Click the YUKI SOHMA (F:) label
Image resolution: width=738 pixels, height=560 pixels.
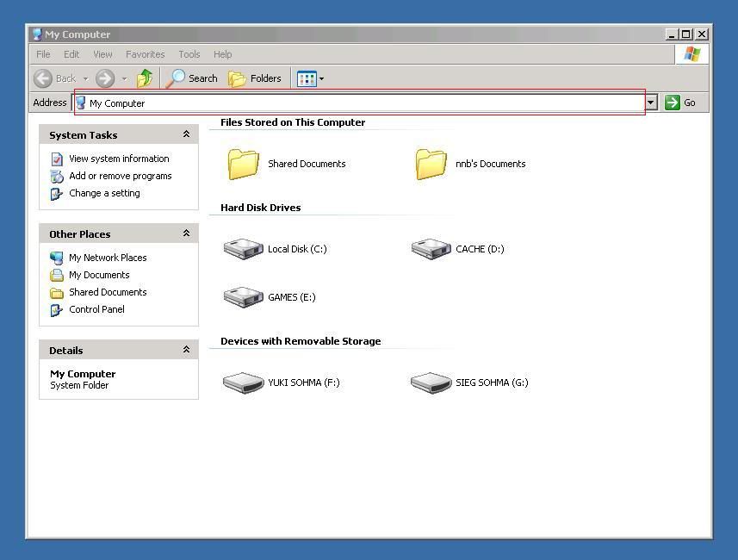(x=304, y=383)
